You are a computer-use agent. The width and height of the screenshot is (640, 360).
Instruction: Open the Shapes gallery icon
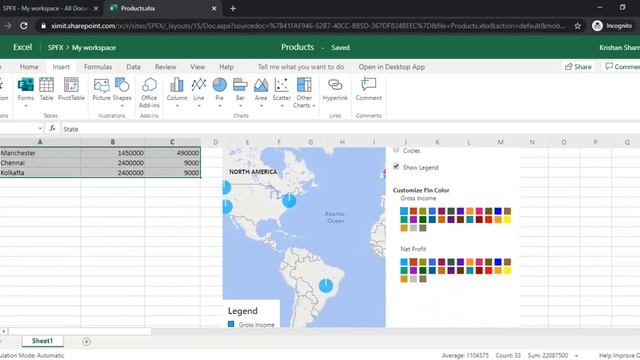click(122, 85)
